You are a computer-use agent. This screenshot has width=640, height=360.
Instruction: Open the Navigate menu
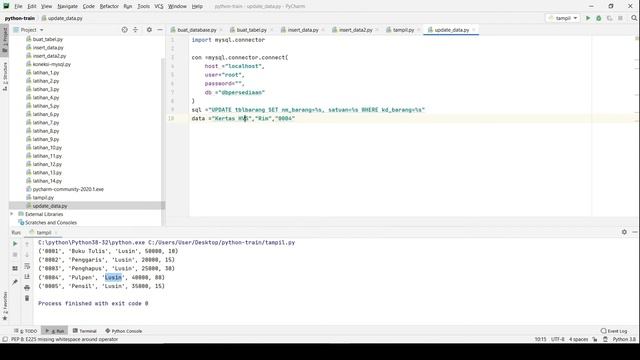[67, 6]
